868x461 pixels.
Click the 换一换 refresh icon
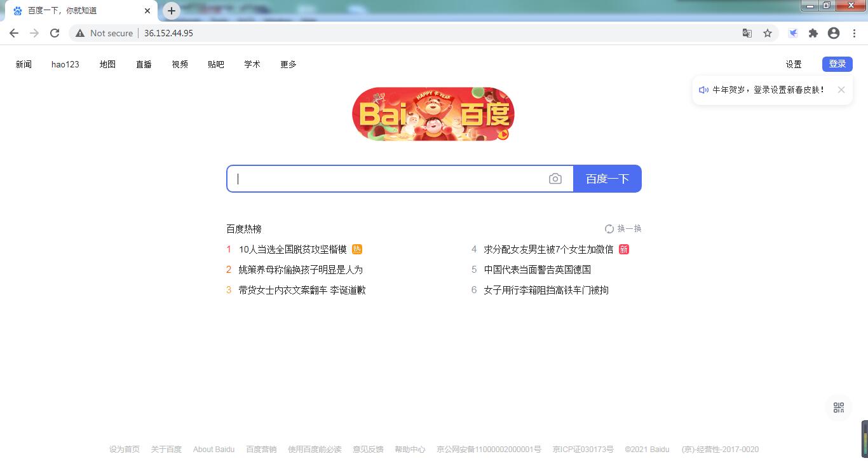[x=609, y=229]
